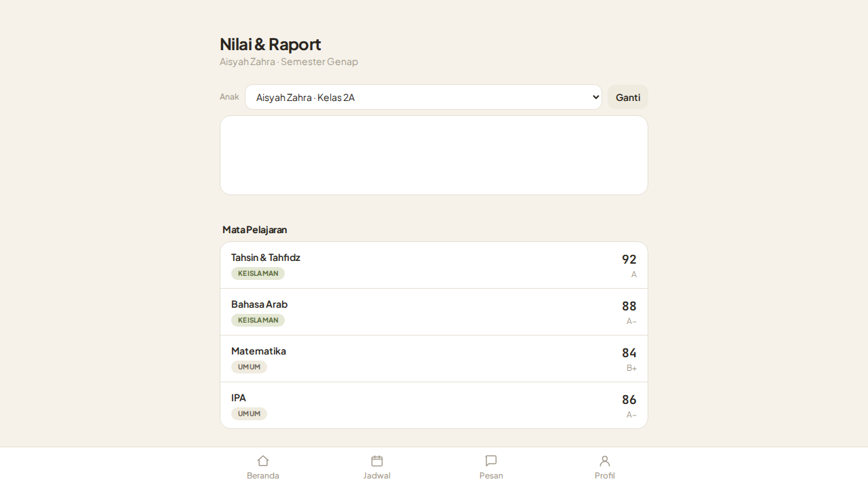This screenshot has height=488, width=868.
Task: Switch to the Profil tab label
Action: tap(605, 476)
